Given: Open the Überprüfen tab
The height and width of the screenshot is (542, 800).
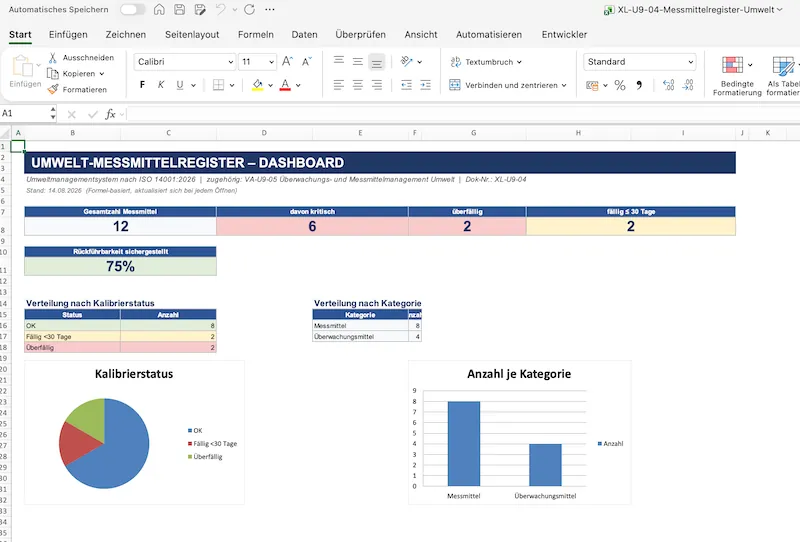Looking at the screenshot, I should pos(361,34).
